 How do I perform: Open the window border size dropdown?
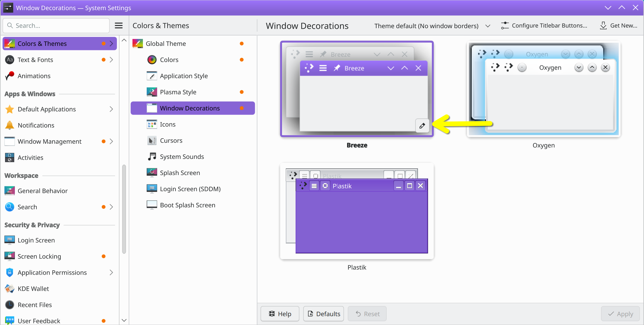[432, 26]
